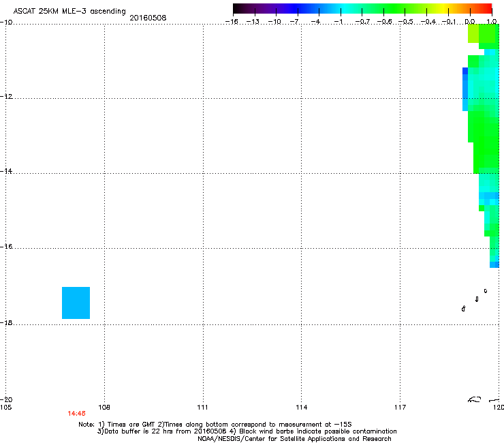Image resolution: width=504 pixels, height=443 pixels.
Task: Click the 111 longitude axis label
Action: [x=202, y=408]
